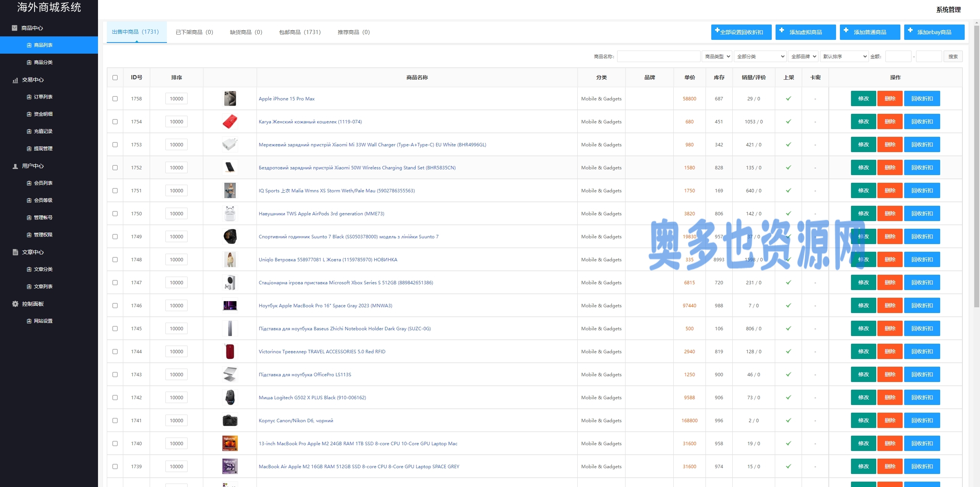Open the 默认排序 sorting dropdown
Image resolution: width=980 pixels, height=487 pixels.
pos(844,56)
